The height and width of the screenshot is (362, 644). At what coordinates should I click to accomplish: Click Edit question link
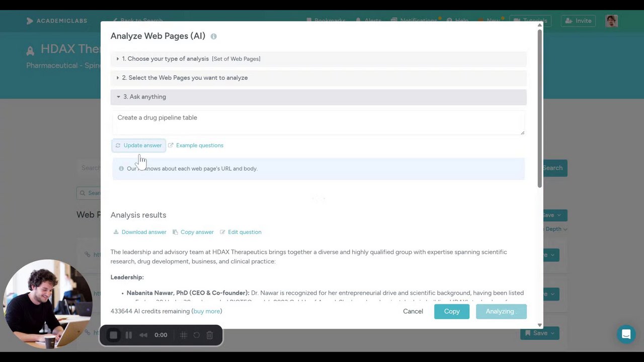click(x=240, y=232)
